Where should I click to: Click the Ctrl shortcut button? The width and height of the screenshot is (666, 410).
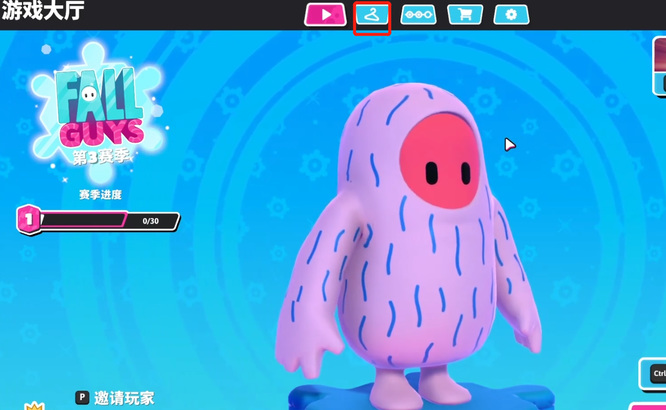point(655,374)
